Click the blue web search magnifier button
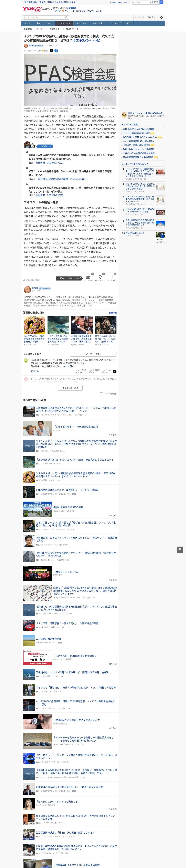This screenshot has width=186, height=868. point(161,2)
